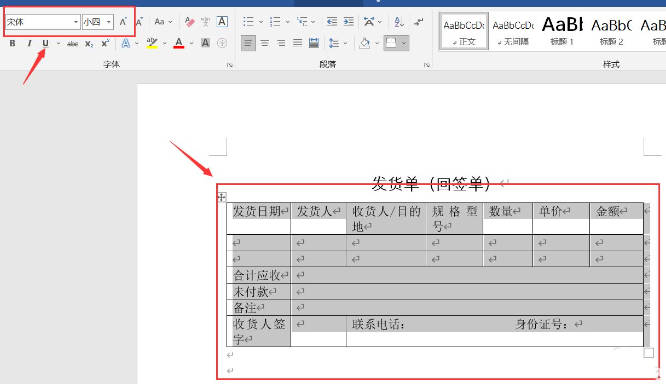Open the font size dropdown
The width and height of the screenshot is (666, 384).
(x=109, y=22)
